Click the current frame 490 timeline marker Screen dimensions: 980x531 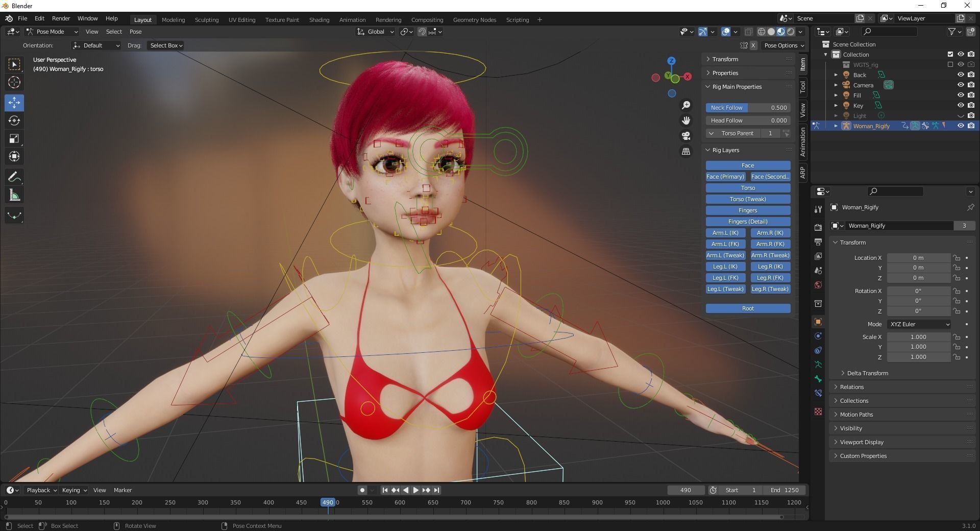point(328,502)
